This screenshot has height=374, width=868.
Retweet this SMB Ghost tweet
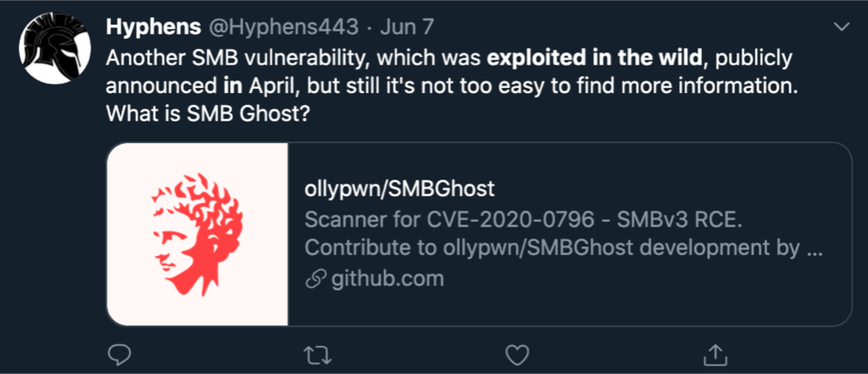click(x=318, y=355)
